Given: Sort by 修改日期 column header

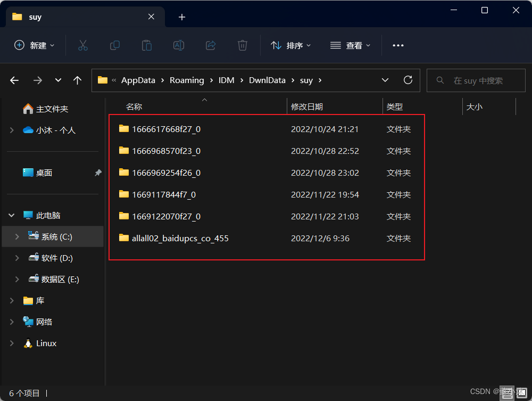Looking at the screenshot, I should tap(335, 107).
